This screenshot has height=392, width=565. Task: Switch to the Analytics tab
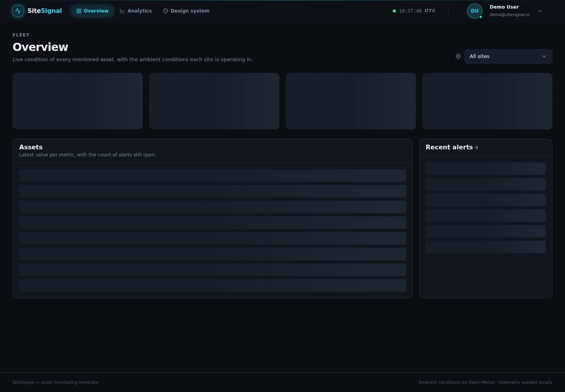pos(136,11)
